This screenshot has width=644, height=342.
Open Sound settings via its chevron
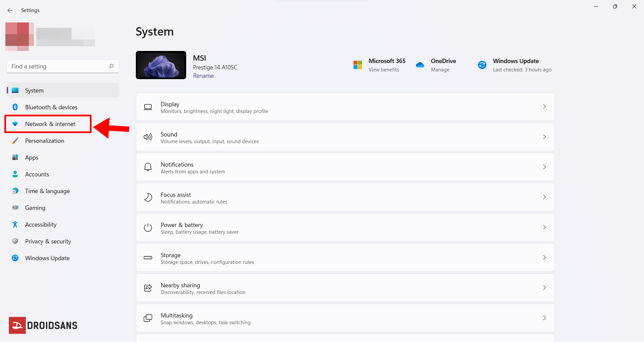click(544, 137)
